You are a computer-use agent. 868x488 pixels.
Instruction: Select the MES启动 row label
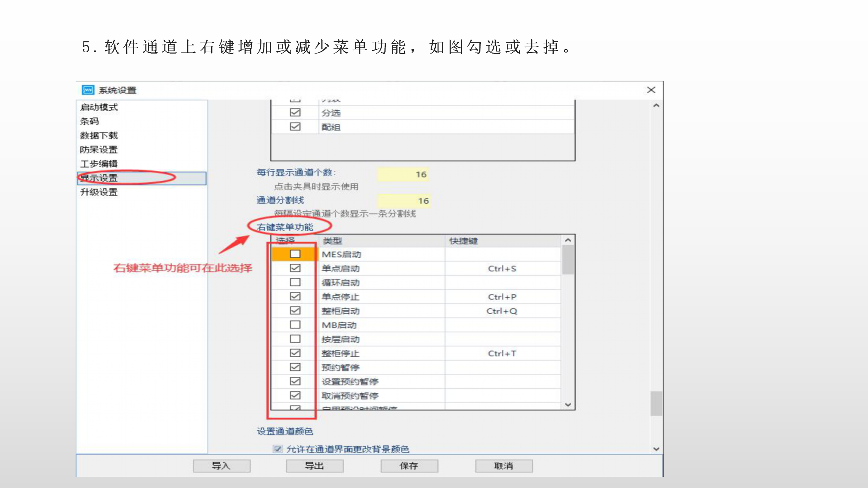coord(341,255)
